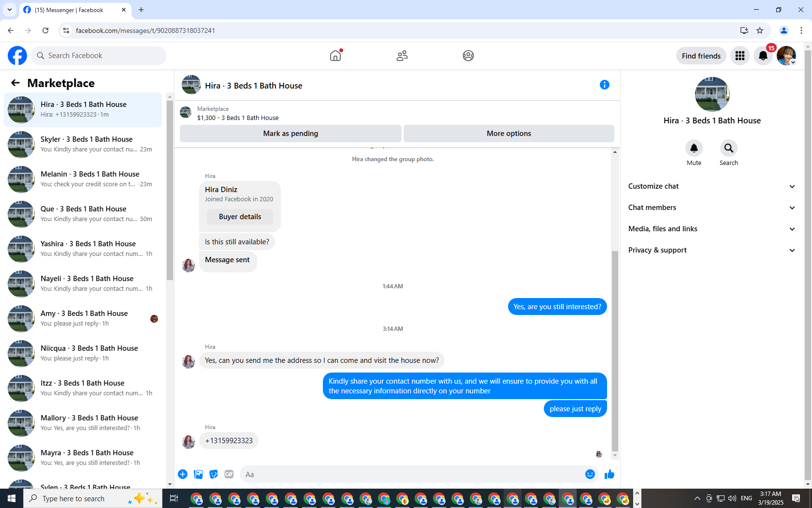
Task: Show hidden system tray icons
Action: [697, 498]
